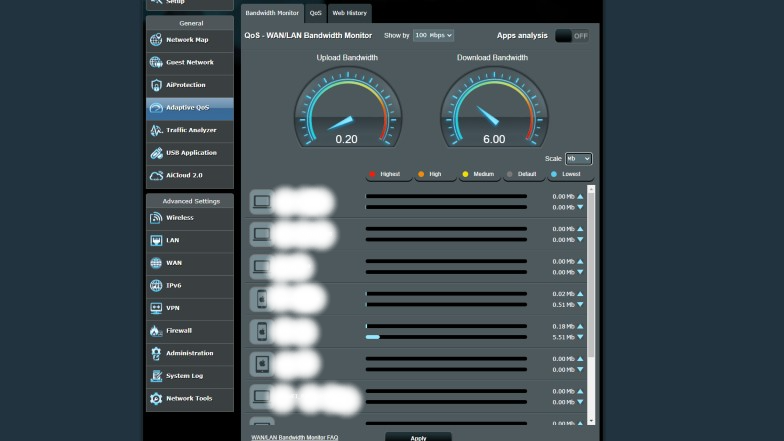Switch to the QoS tab
Image resolution: width=784 pixels, height=441 pixels.
[316, 13]
